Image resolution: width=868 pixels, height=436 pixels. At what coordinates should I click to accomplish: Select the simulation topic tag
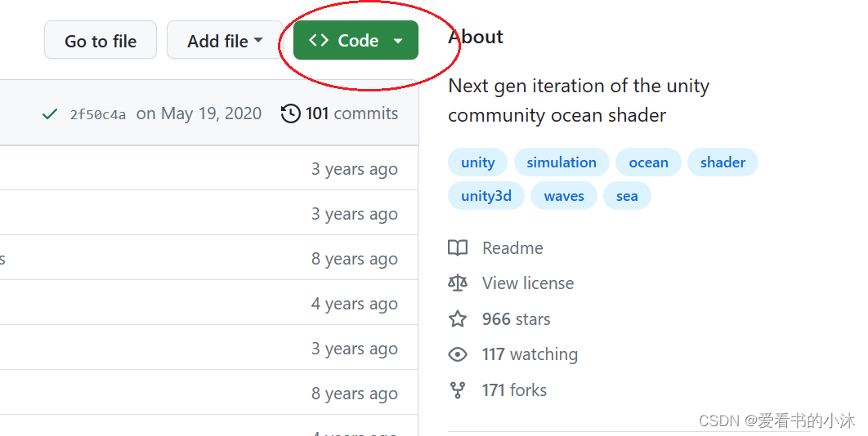click(x=562, y=162)
